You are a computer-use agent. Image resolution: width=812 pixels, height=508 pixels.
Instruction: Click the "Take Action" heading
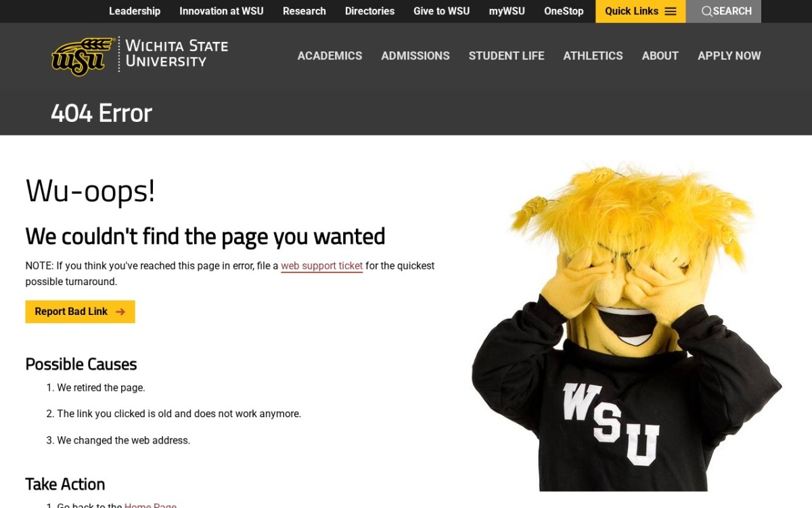pyautogui.click(x=66, y=484)
